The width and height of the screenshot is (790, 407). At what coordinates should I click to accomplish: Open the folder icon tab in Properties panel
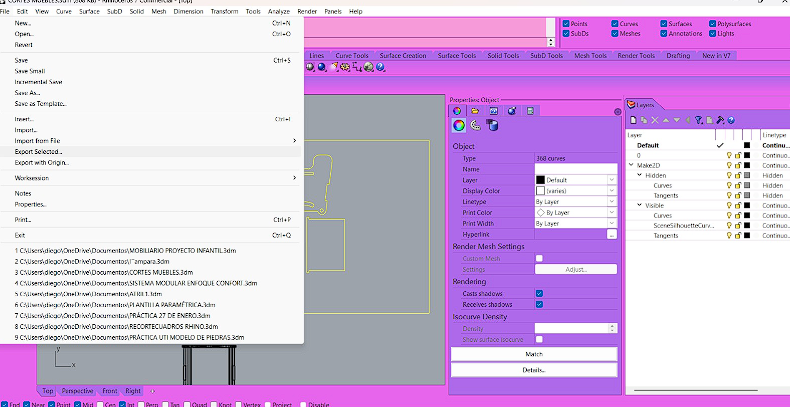point(475,111)
